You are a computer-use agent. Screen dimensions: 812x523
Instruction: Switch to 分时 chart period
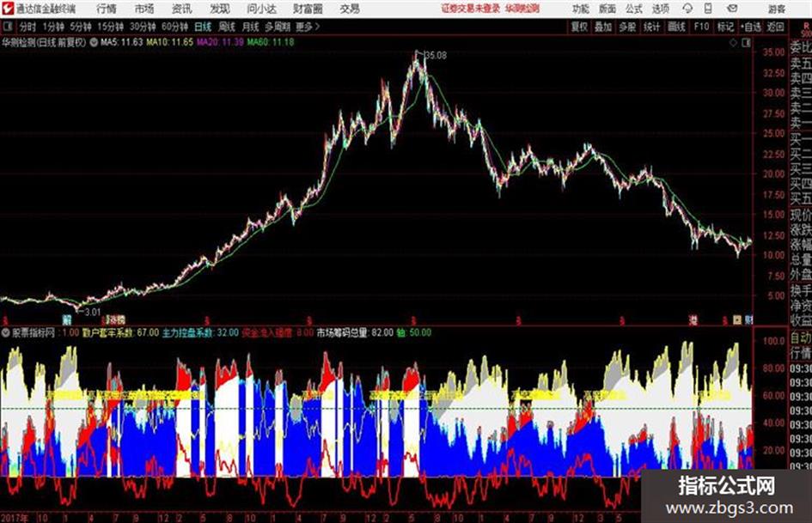(x=28, y=27)
